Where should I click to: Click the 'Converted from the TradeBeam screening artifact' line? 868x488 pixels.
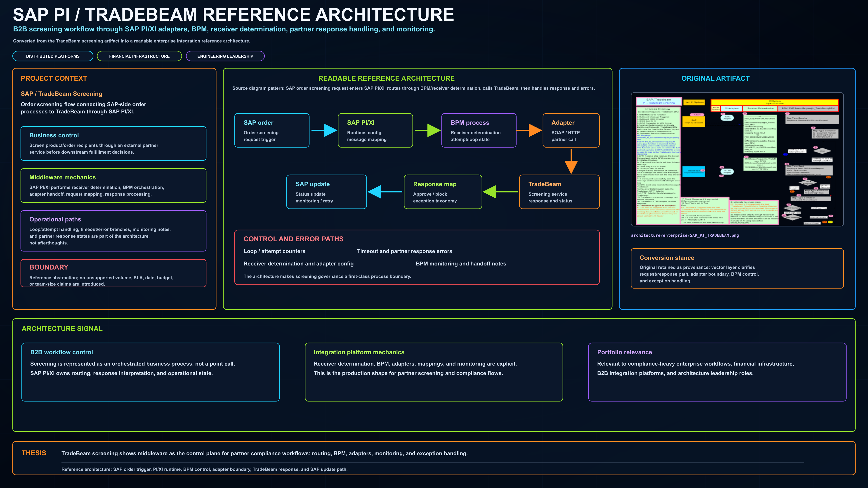coord(131,41)
